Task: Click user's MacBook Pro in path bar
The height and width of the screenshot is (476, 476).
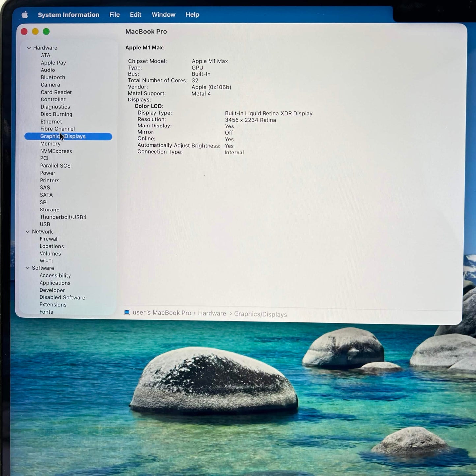Action: click(162, 313)
